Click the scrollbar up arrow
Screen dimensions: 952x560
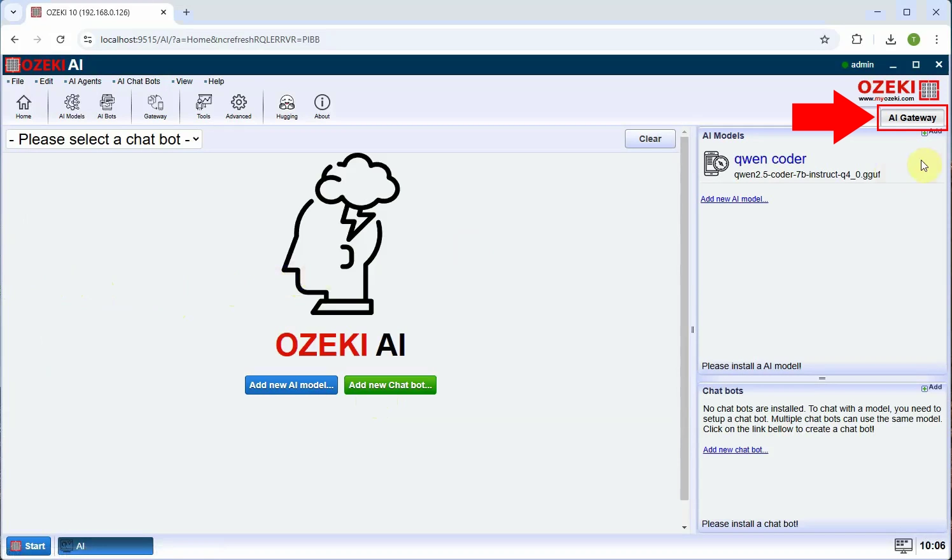coord(685,132)
